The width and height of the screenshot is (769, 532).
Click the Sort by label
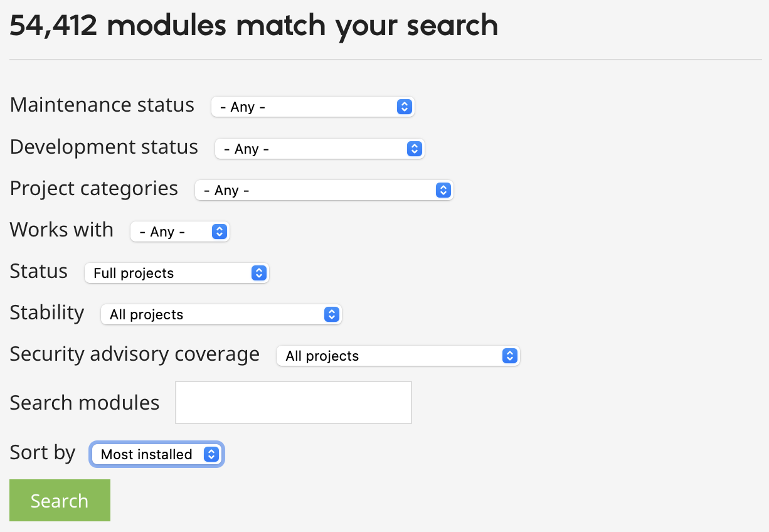[x=43, y=452]
